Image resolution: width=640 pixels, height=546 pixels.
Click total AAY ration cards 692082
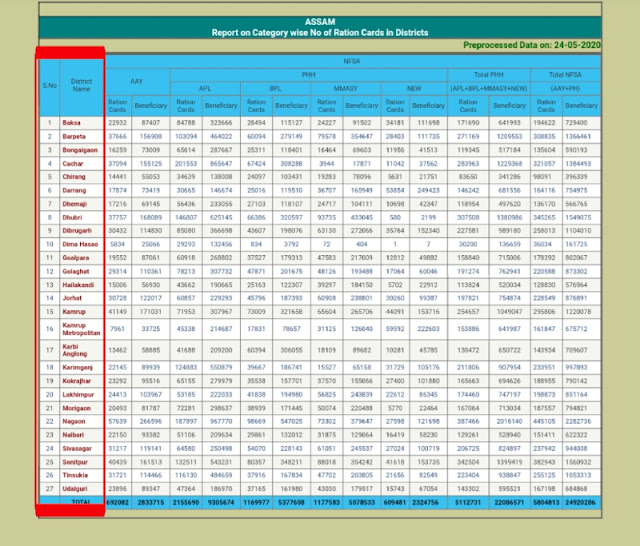pos(117,502)
